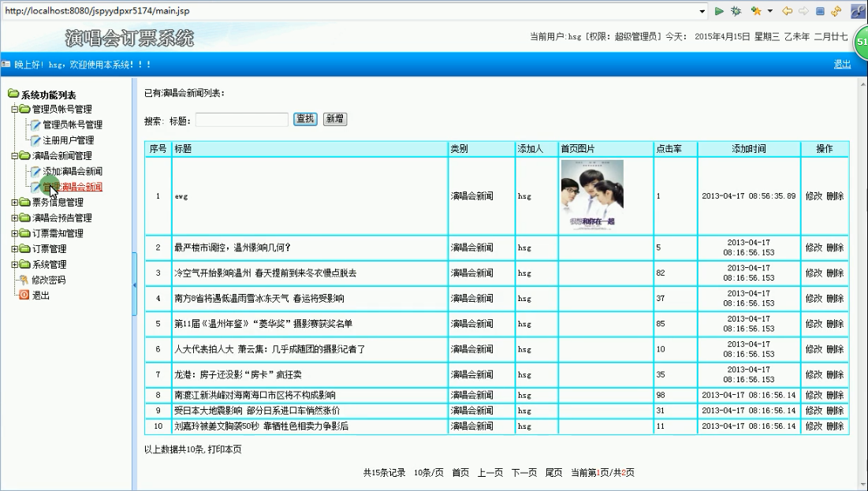Screen dimensions: 868x491
Task: Click the yellow back arrow icon
Action: 787,11
